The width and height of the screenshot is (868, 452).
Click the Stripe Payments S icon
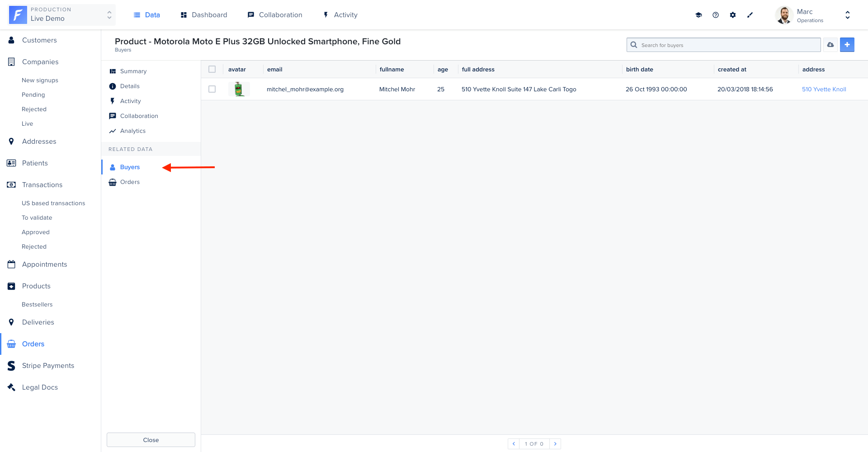11,366
